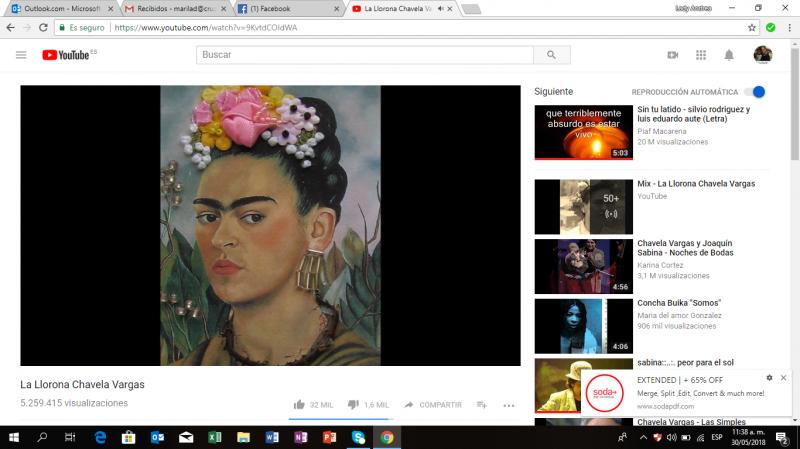Open Soda PDF notification settings gear

(769, 378)
